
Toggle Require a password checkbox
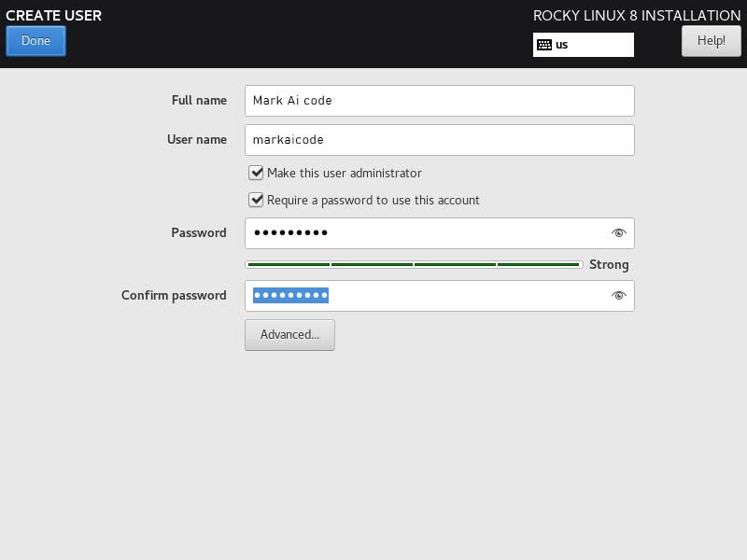[256, 200]
